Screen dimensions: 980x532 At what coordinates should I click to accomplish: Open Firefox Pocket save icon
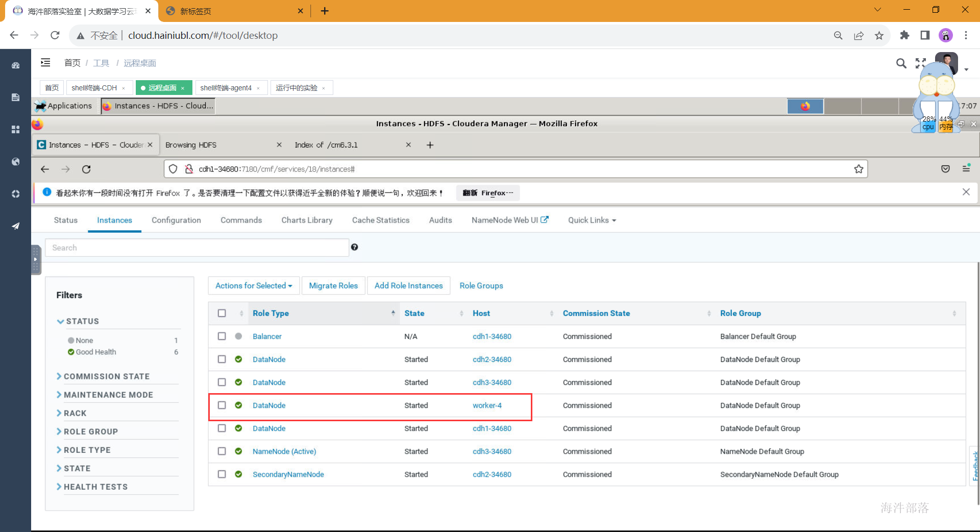pos(945,169)
